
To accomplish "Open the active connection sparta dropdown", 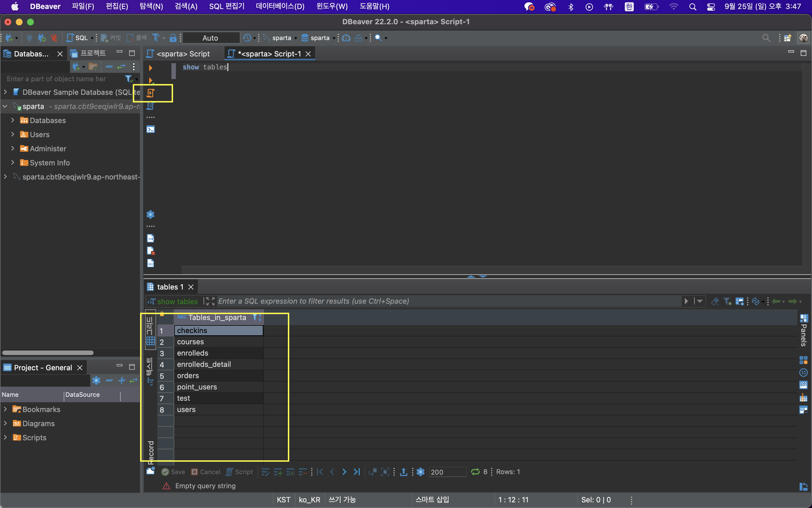I will click(280, 38).
